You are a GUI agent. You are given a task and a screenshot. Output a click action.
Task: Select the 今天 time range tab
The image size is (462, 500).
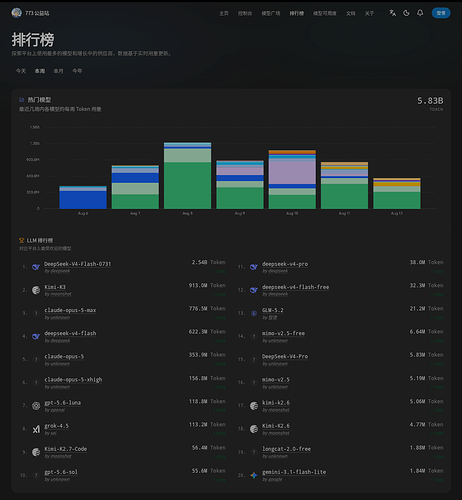21,71
